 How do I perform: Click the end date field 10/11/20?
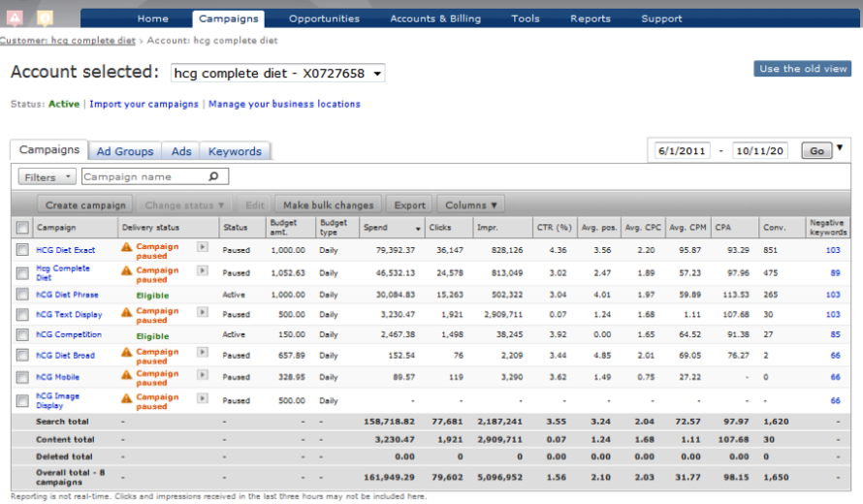tap(759, 150)
